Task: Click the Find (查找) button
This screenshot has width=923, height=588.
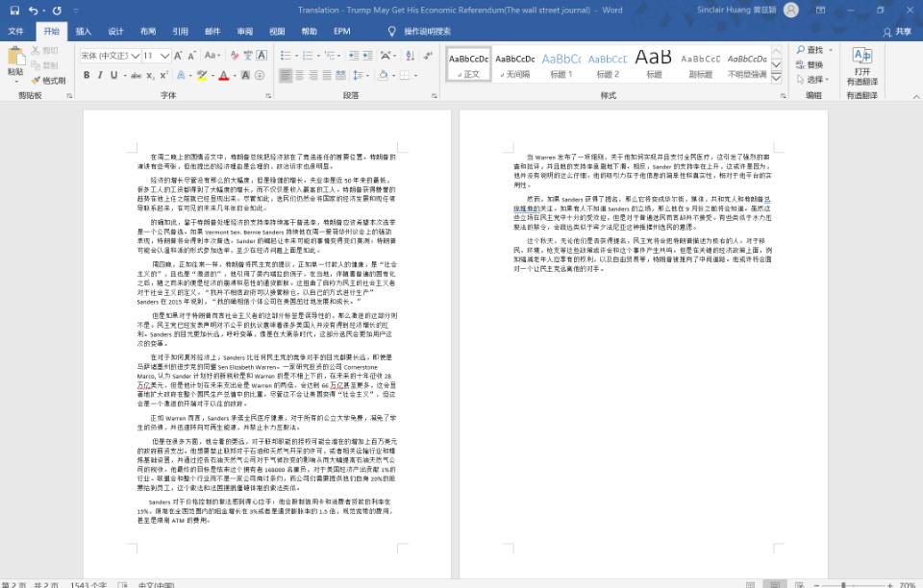Action: pyautogui.click(x=811, y=50)
